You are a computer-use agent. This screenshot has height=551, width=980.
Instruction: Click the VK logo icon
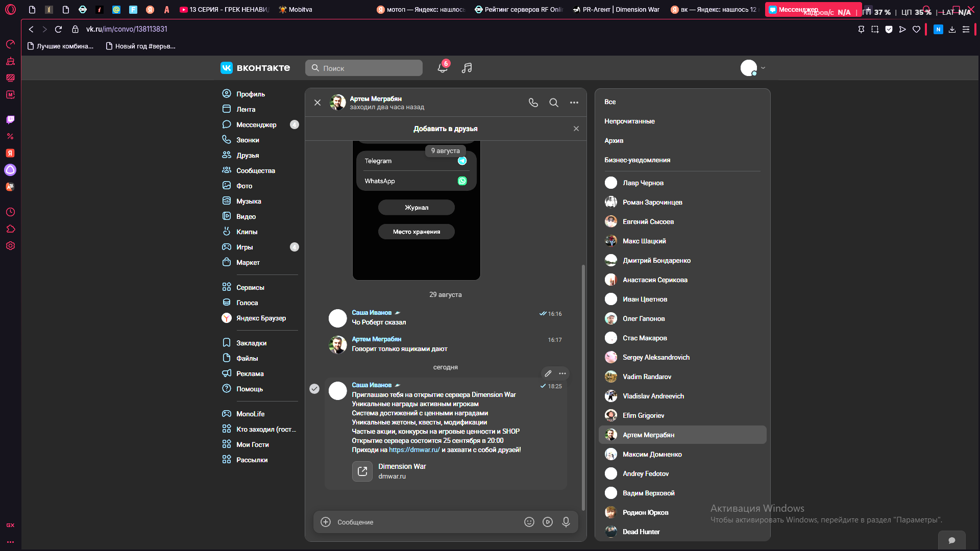click(227, 68)
